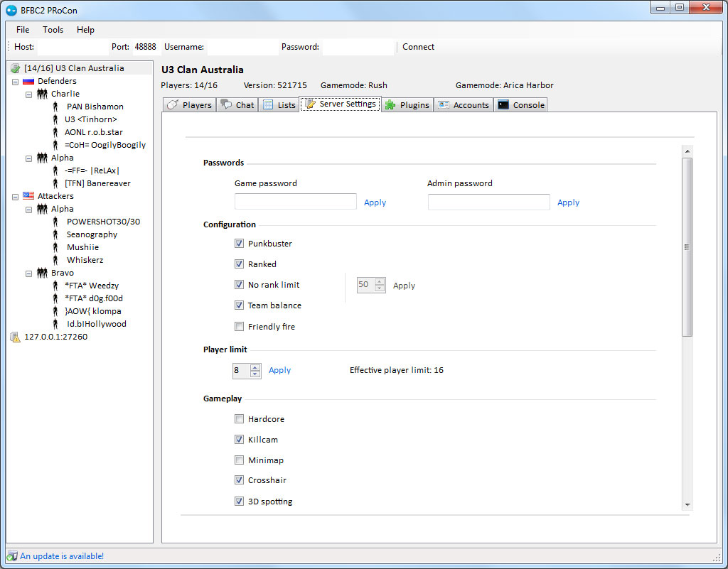728x569 pixels.
Task: Collapse the Bravo squad node
Action: tap(28, 273)
